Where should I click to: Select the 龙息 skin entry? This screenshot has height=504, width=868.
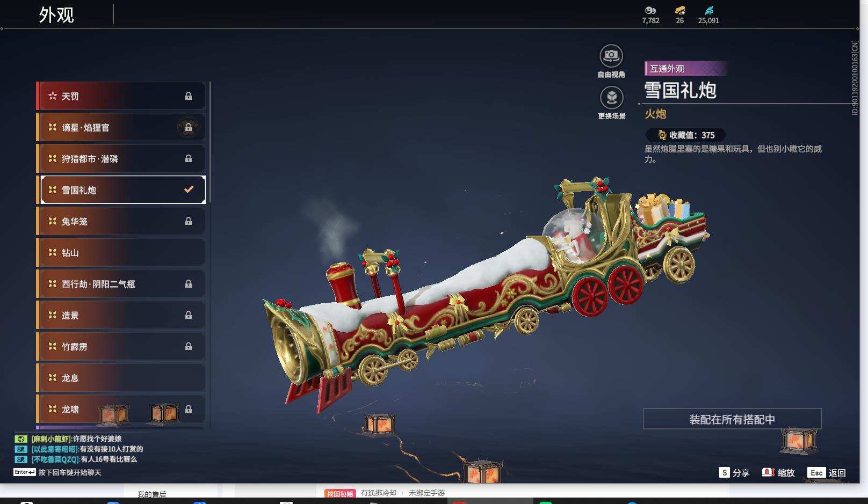121,377
